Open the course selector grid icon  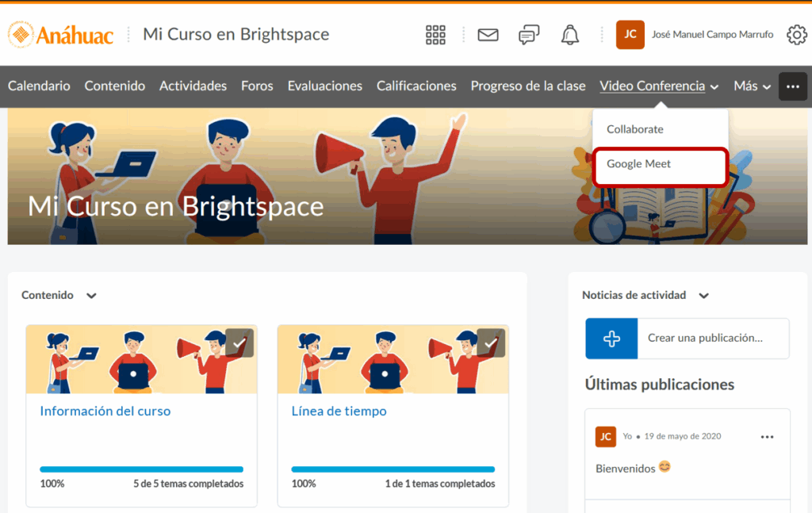(x=435, y=35)
